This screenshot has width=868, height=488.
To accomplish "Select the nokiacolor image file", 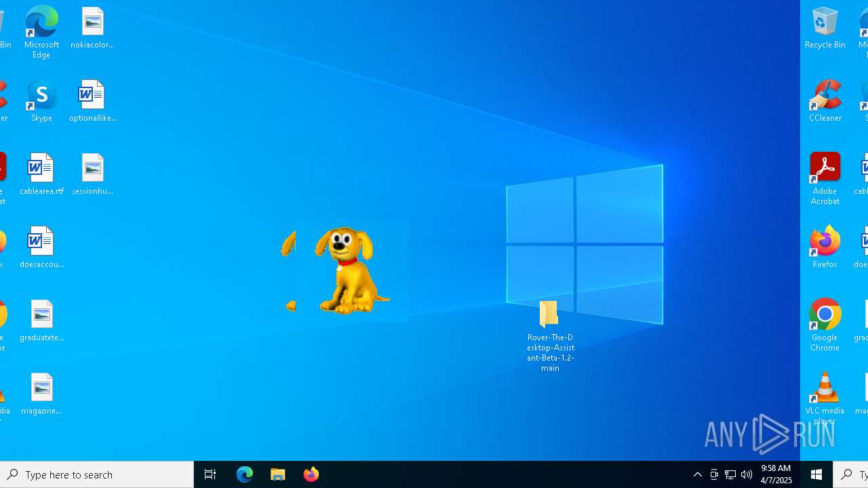I will coord(93,28).
